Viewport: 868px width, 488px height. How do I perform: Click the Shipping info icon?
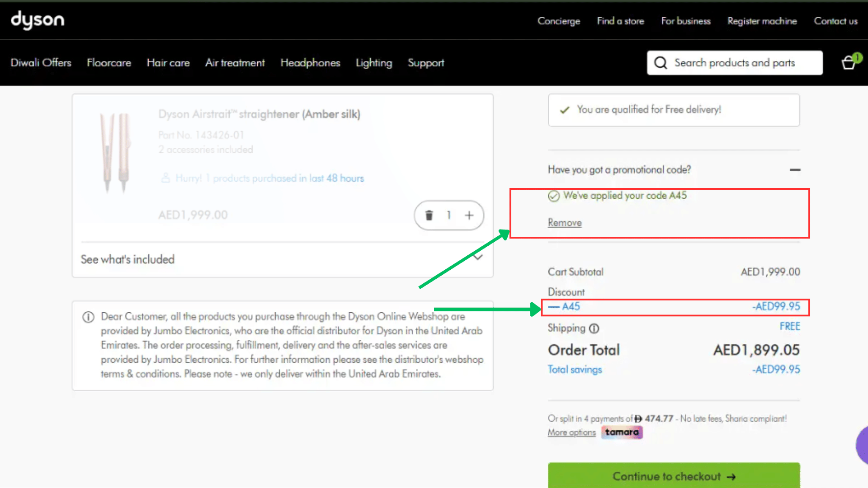[594, 328]
